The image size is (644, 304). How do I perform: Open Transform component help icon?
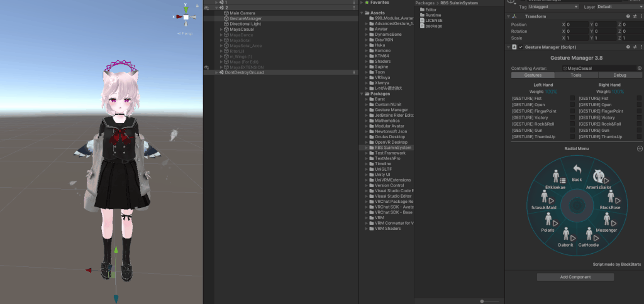628,16
